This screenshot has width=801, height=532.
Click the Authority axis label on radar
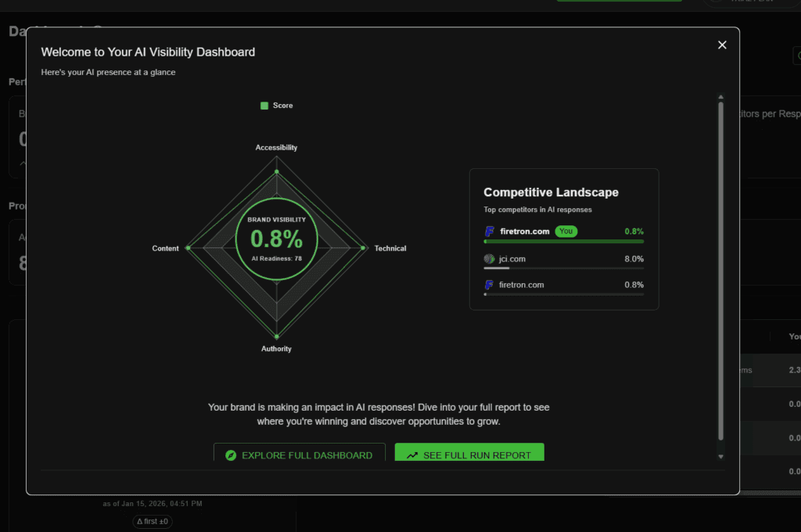point(276,349)
